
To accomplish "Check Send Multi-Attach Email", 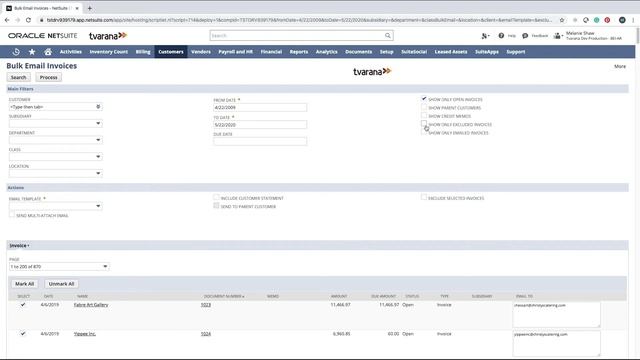I will point(12,215).
